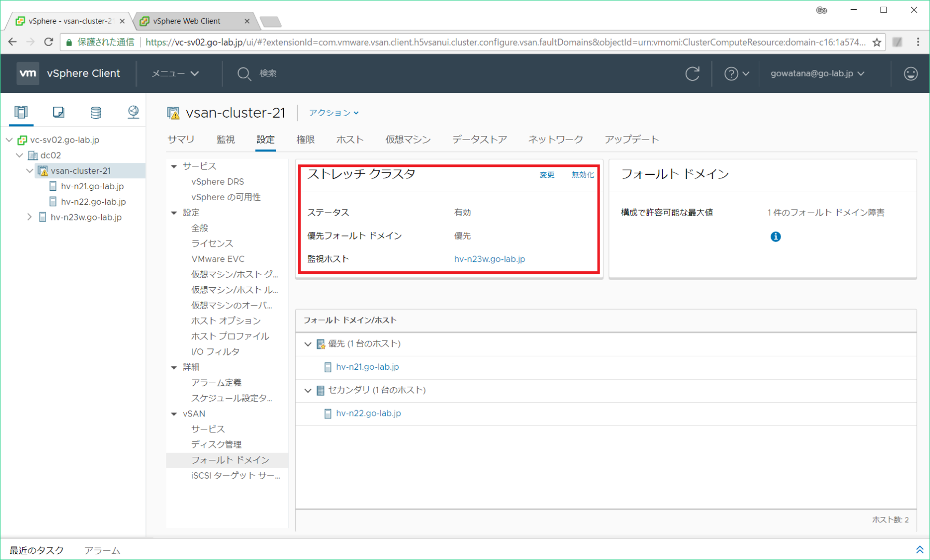Open a new browser tab
The height and width of the screenshot is (560, 930).
click(x=270, y=22)
